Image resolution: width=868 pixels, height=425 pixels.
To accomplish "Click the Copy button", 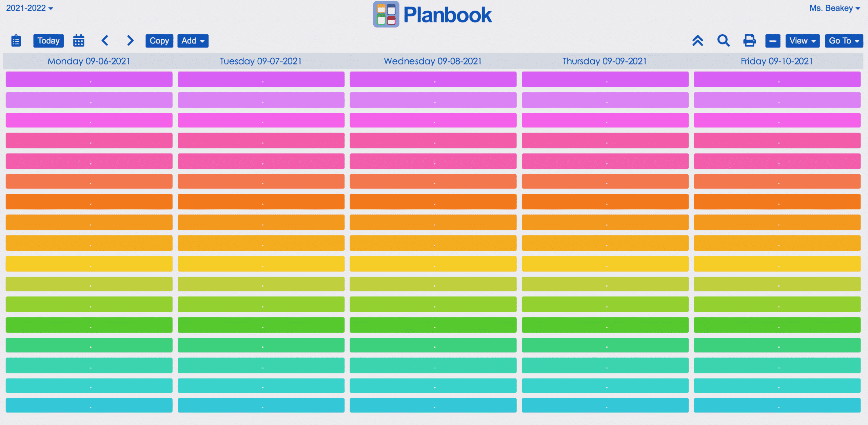I will pyautogui.click(x=159, y=41).
